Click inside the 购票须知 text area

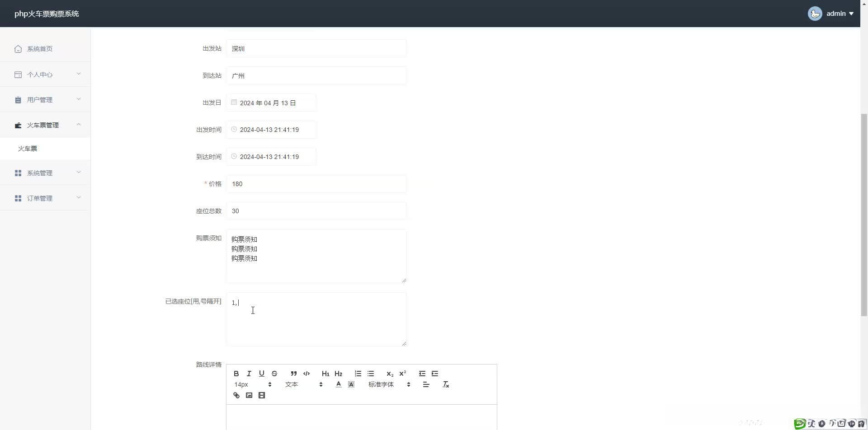(x=316, y=256)
